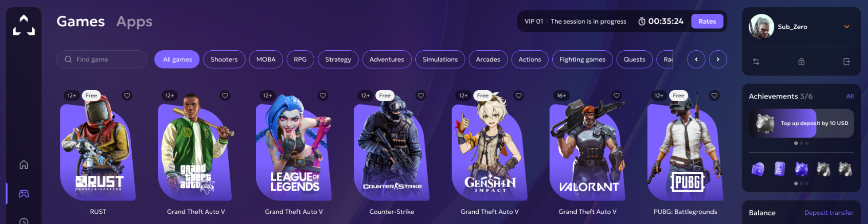Select the gamepad icon in sidebar
This screenshot has width=868, height=224.
click(x=24, y=194)
